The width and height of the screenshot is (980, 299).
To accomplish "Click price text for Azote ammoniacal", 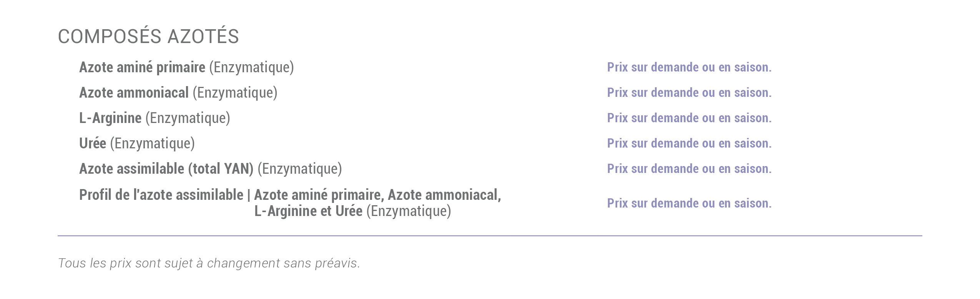I will [x=689, y=93].
